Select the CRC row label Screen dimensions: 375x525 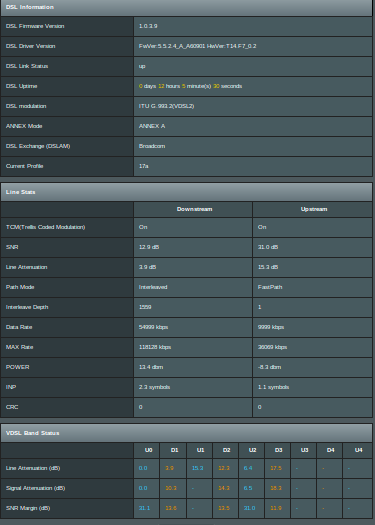point(12,407)
